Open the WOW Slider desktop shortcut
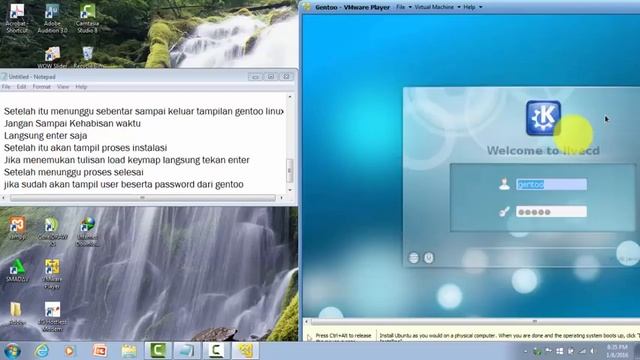640x360 pixels. (x=52, y=57)
